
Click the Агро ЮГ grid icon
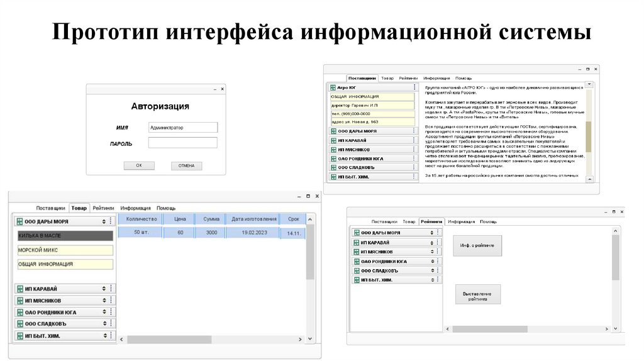point(333,87)
